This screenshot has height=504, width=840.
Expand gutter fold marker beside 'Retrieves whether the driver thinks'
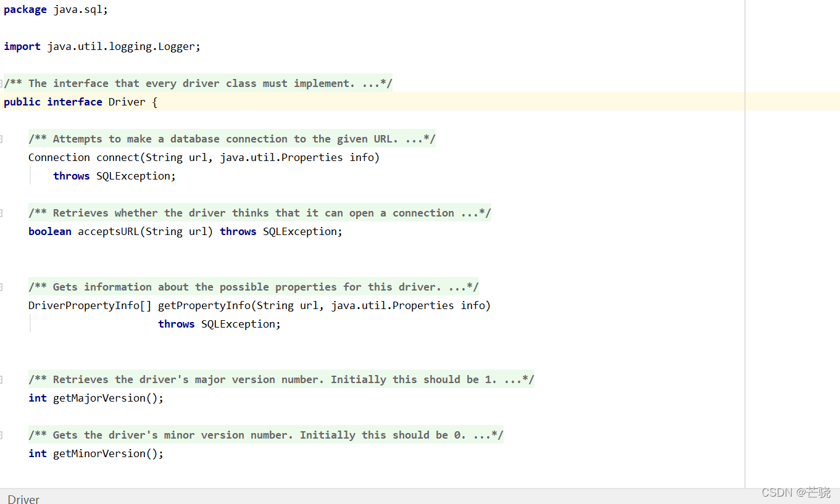(x=1, y=213)
